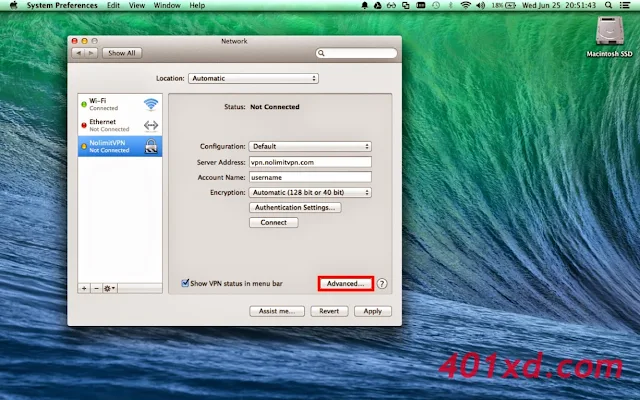Click the Revert button
Image resolution: width=640 pixels, height=400 pixels.
329,311
